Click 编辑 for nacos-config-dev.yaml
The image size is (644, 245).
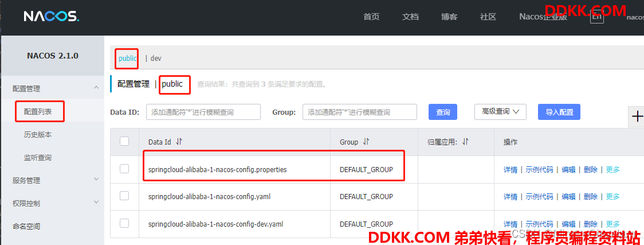568,224
